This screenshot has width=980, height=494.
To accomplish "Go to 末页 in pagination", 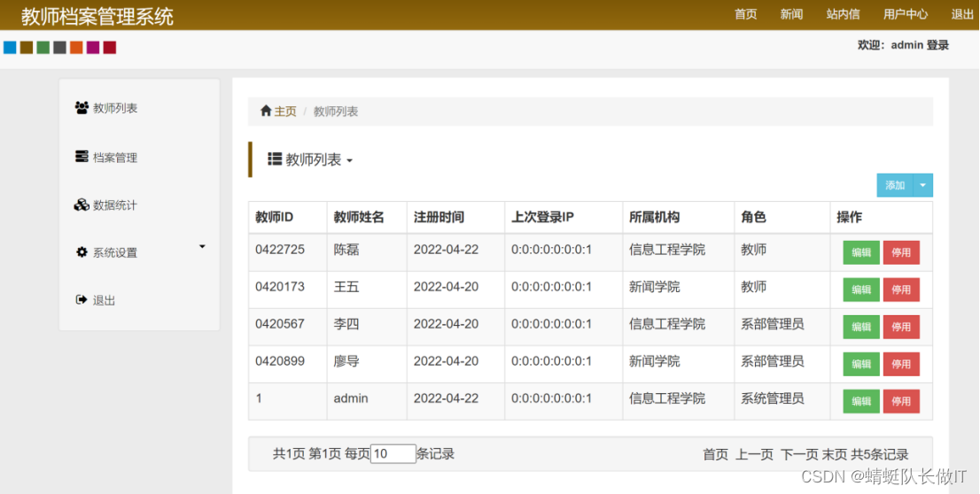I will [x=835, y=455].
